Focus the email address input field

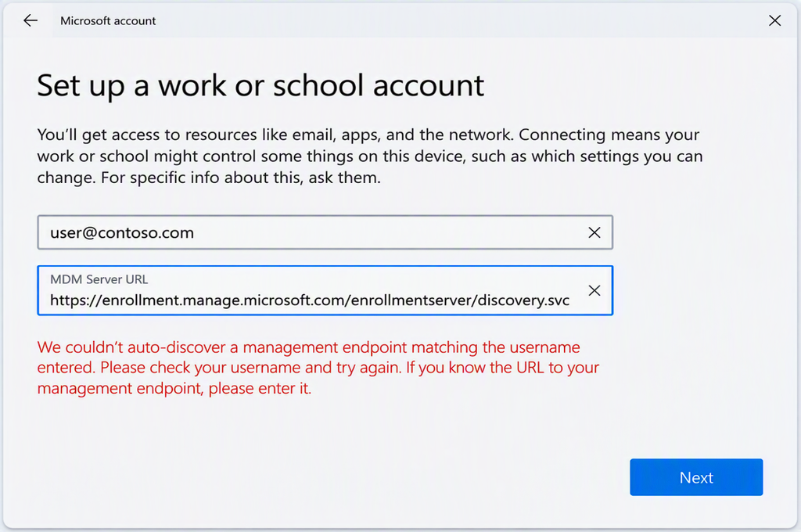pos(325,232)
